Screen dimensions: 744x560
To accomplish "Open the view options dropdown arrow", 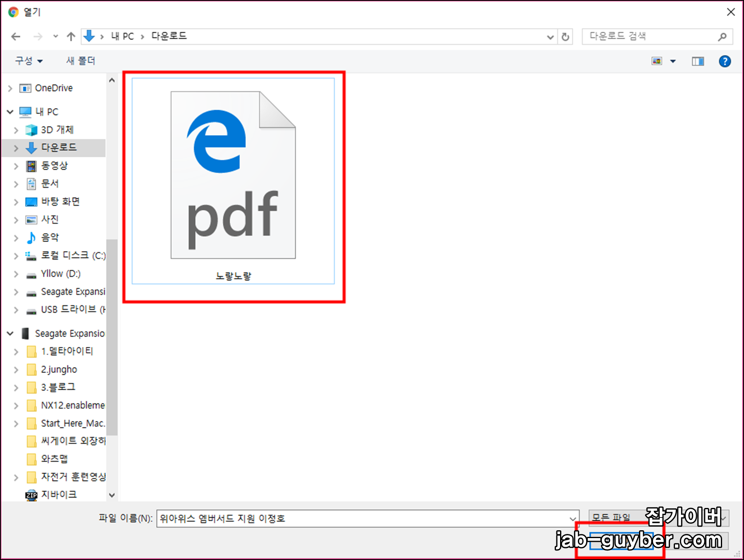I will pyautogui.click(x=673, y=62).
